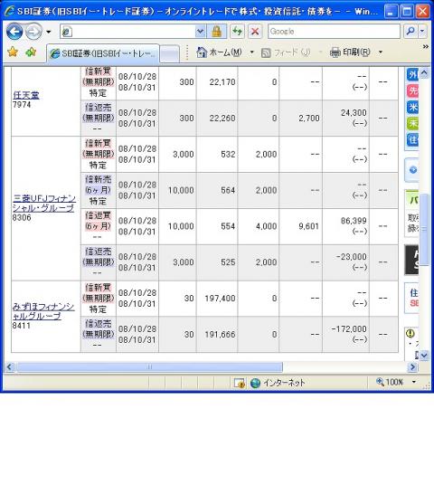The height and width of the screenshot is (504, 434).
Task: Click the 印刷 printer icon
Action: (x=335, y=52)
